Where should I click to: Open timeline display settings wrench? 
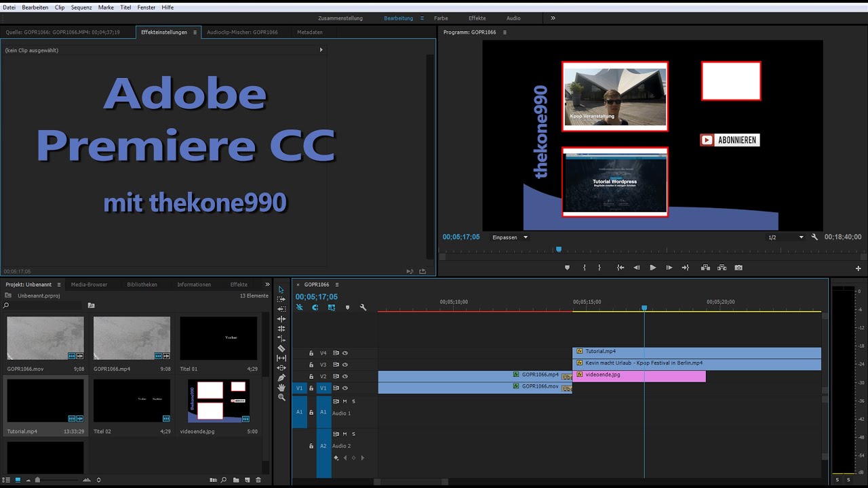click(363, 308)
